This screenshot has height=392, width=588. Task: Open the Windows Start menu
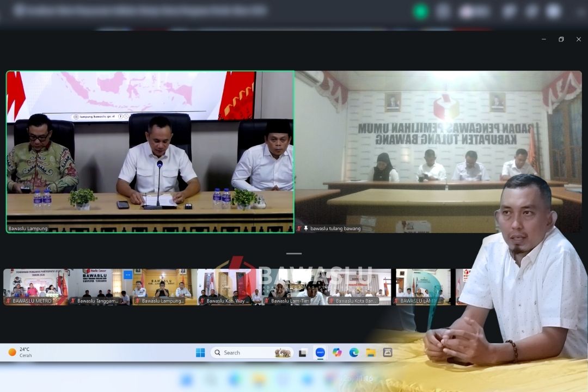[x=200, y=353]
